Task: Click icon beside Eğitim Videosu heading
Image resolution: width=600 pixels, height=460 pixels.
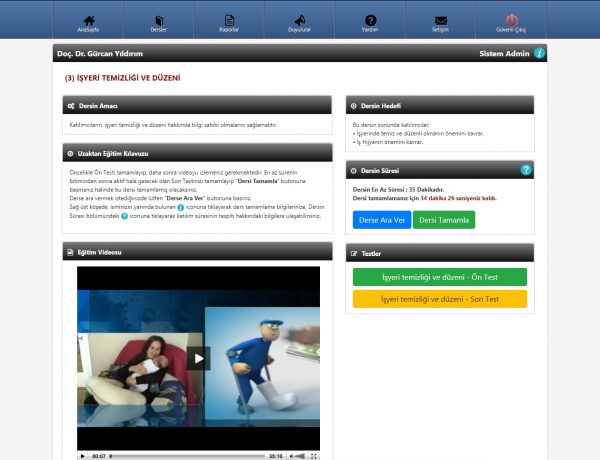Action: point(70,253)
